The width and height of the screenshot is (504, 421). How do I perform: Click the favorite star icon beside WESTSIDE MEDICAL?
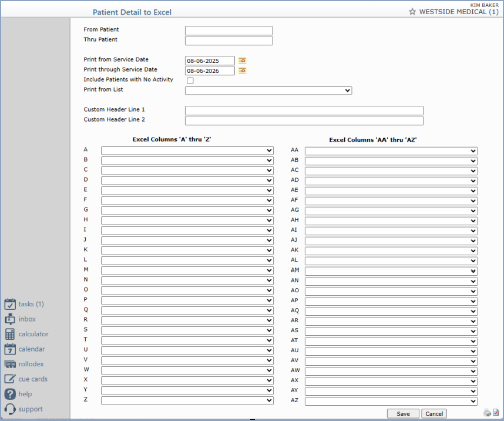pyautogui.click(x=412, y=12)
